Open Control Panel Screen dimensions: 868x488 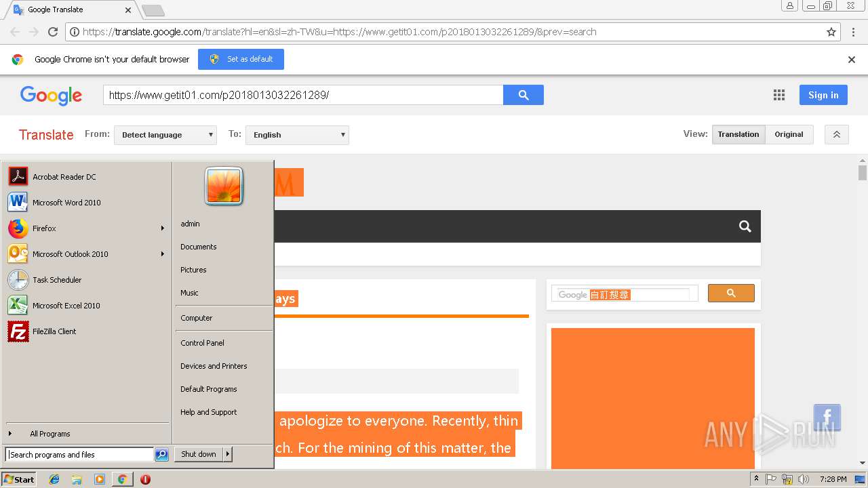pos(202,343)
